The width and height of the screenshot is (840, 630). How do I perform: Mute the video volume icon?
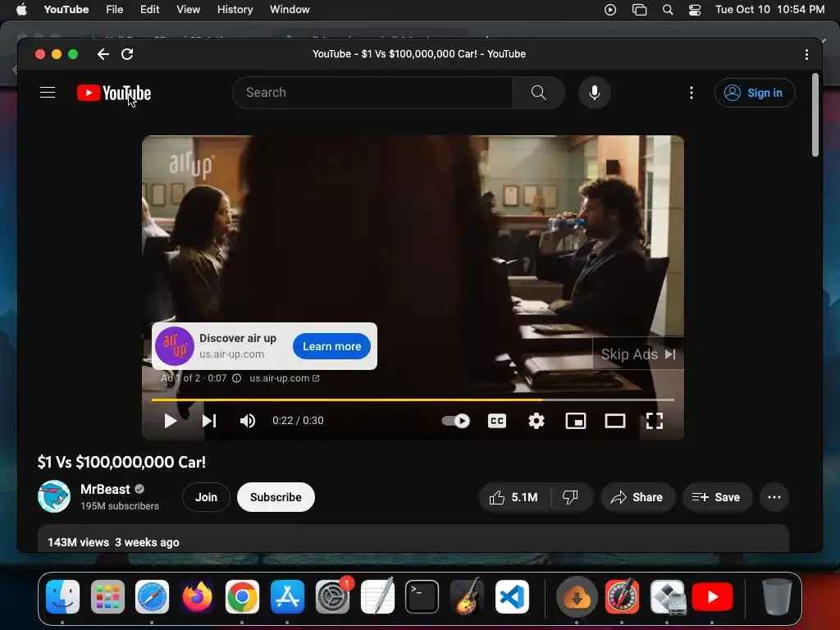[x=248, y=421]
